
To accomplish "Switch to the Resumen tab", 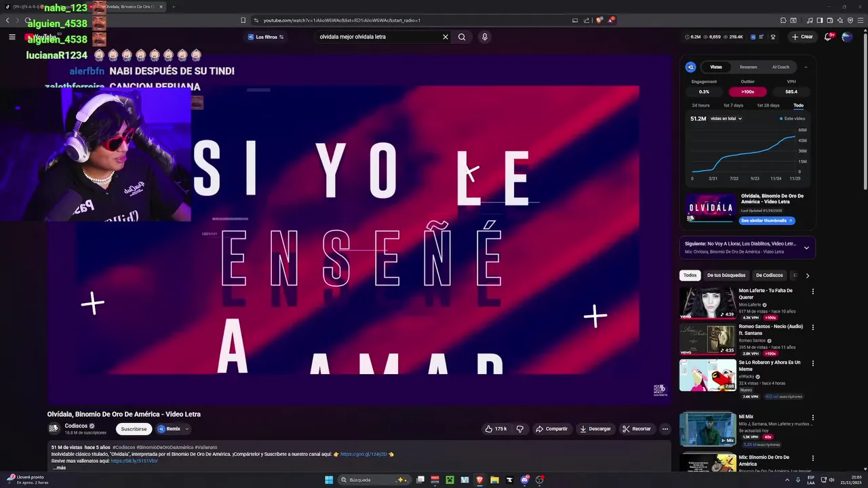I will point(749,67).
